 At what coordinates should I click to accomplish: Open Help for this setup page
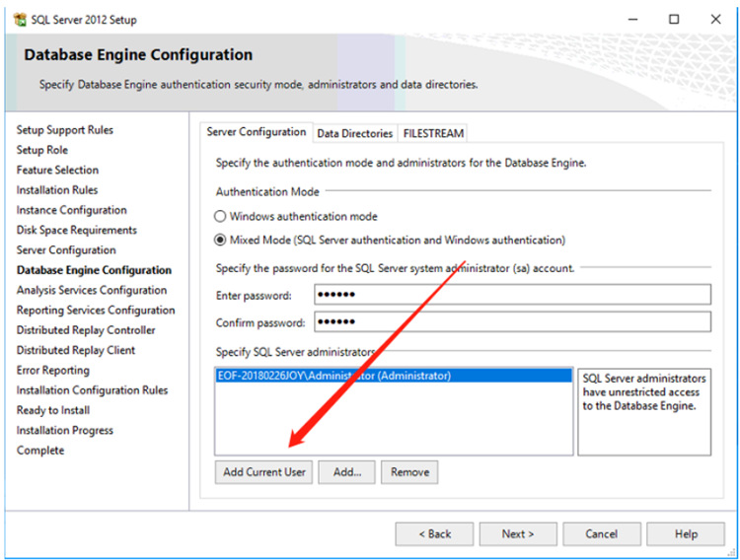click(x=686, y=534)
